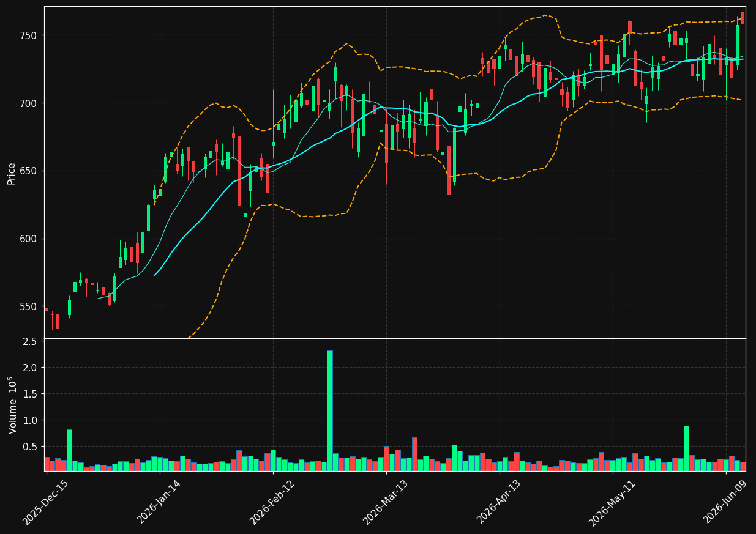Select the 550 price tick label
This screenshot has width=756, height=534.
coord(28,306)
